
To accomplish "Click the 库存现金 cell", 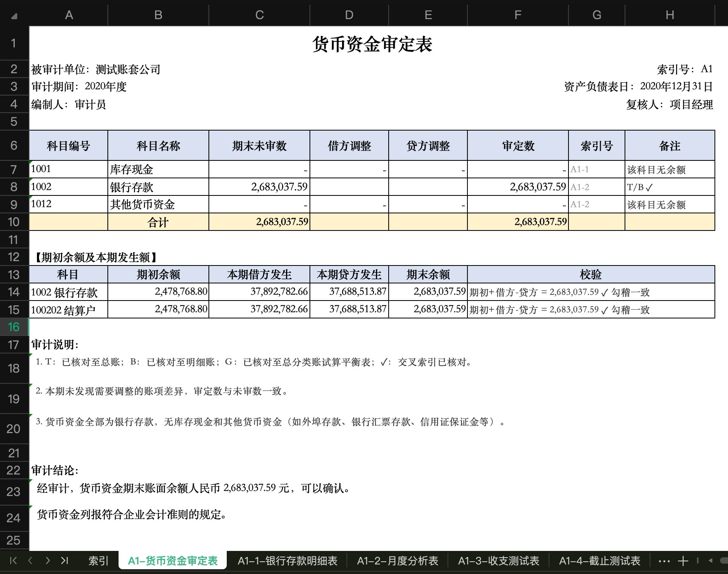I will click(158, 169).
